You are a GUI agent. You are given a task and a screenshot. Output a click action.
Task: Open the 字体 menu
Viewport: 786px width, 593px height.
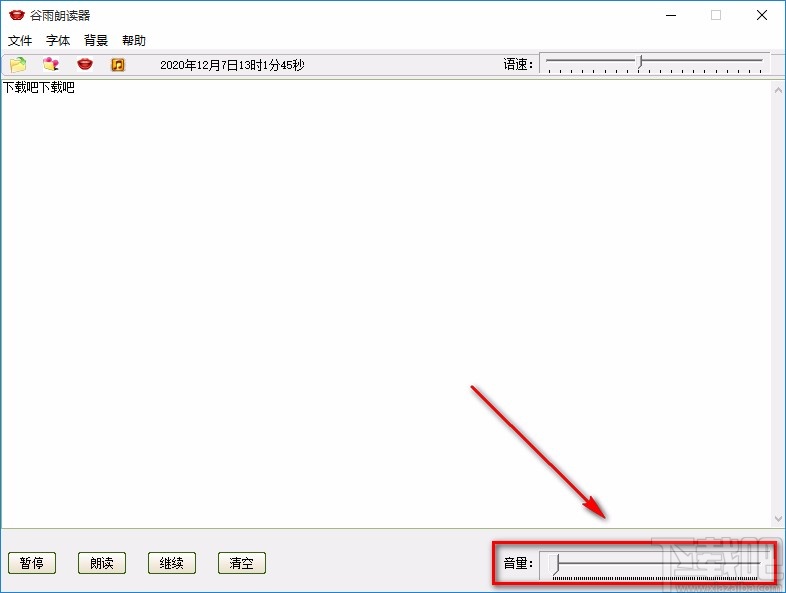point(58,41)
